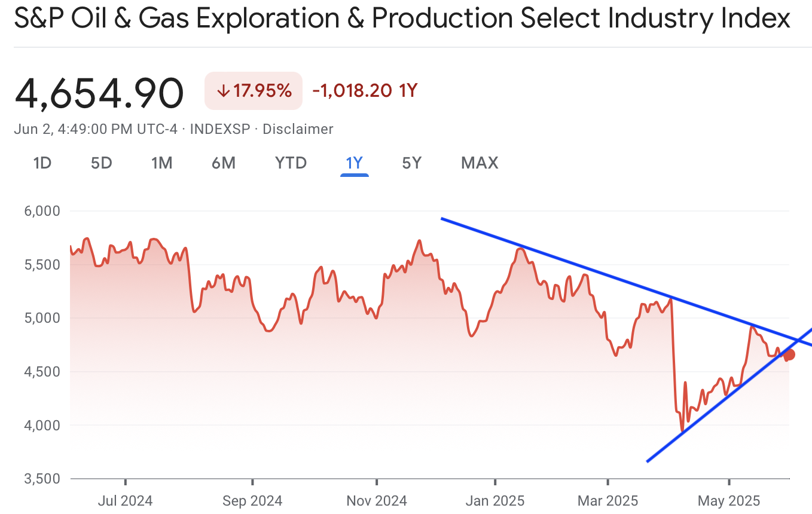812x514 pixels.
Task: Click the Jan 2025 x-axis label
Action: coord(495,500)
